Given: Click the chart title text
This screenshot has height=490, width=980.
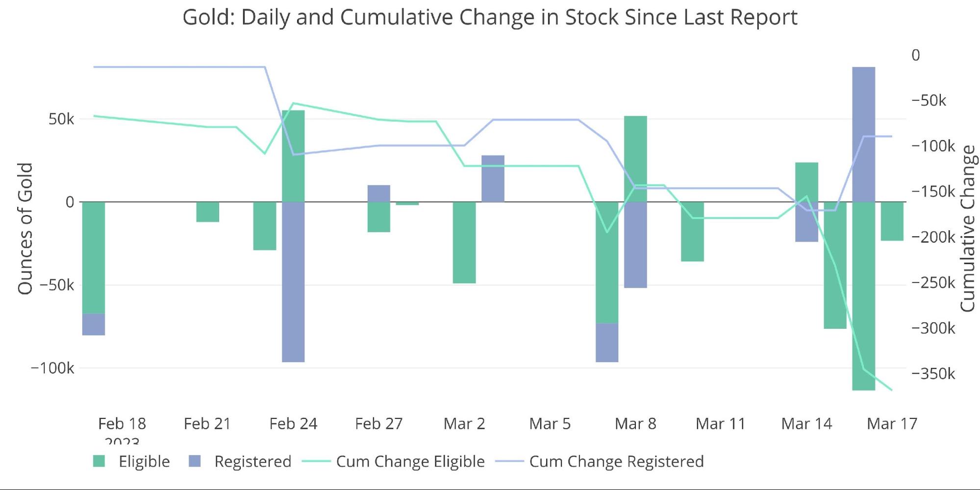Looking at the screenshot, I should click(490, 17).
